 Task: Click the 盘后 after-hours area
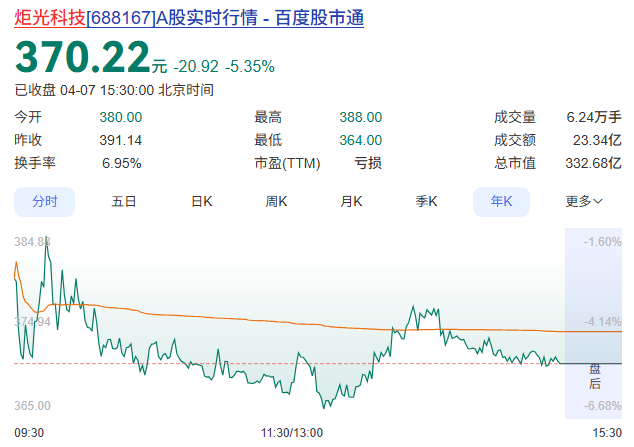pyautogui.click(x=594, y=376)
